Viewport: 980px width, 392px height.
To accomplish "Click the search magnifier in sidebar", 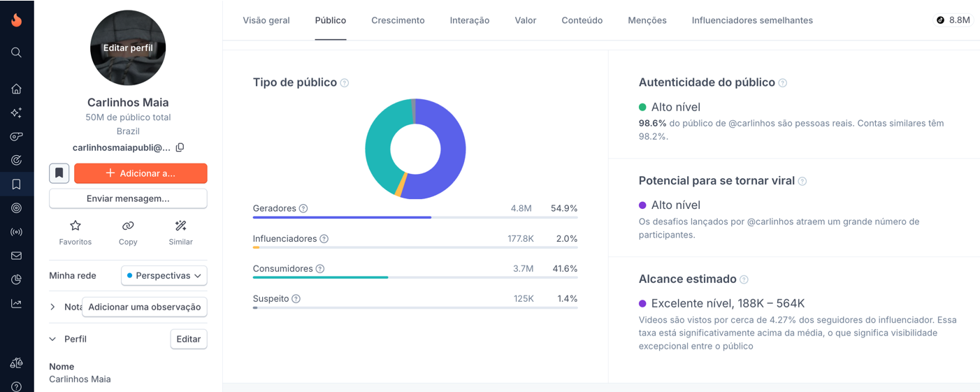I will coord(16,52).
